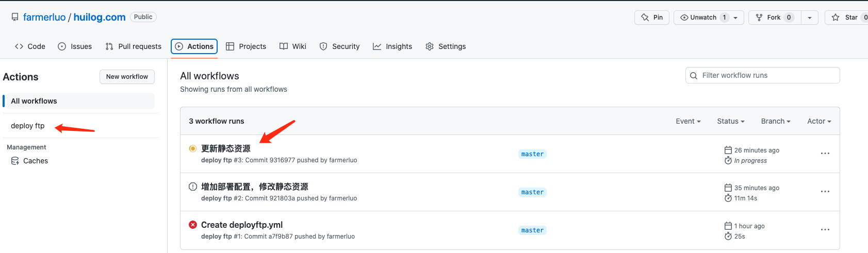Click the Unwatch button
Screen dimensions: 868x253
[x=709, y=18]
